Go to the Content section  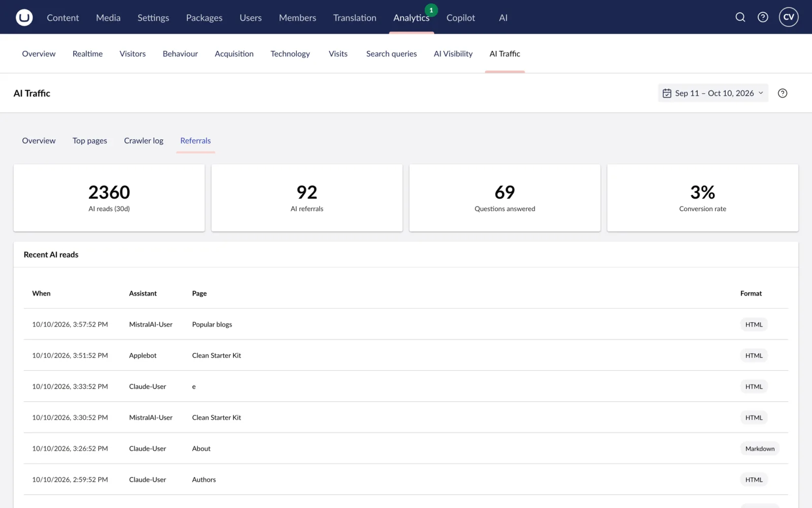click(x=63, y=18)
